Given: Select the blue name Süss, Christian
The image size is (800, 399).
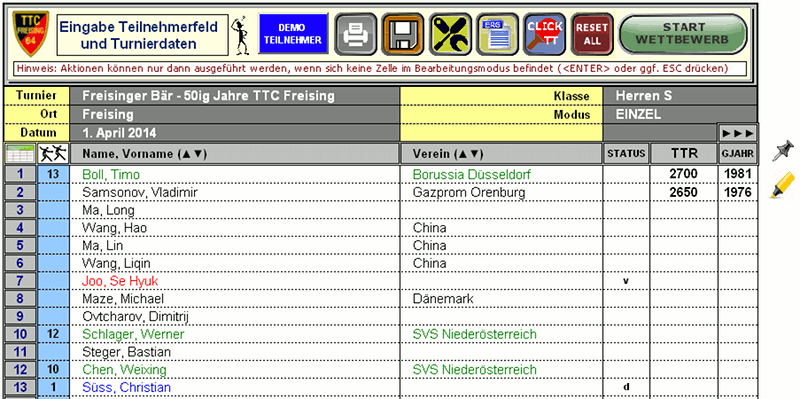Looking at the screenshot, I should pos(127,387).
